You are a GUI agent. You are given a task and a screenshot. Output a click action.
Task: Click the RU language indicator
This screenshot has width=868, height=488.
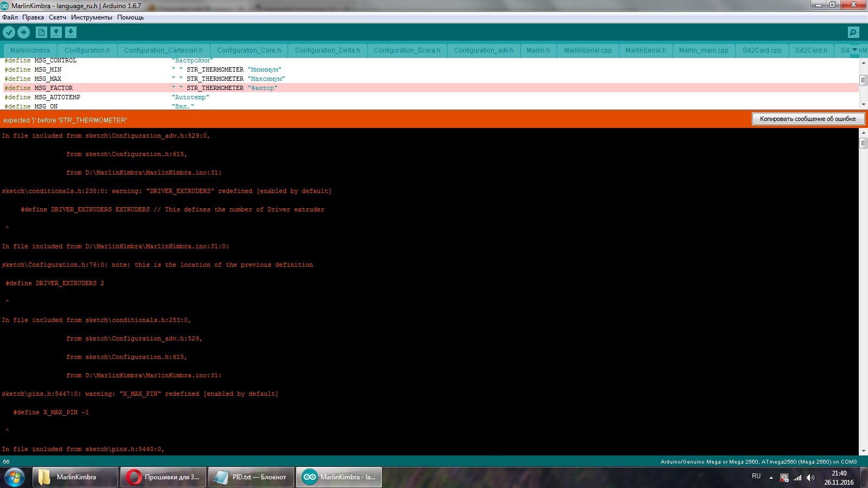(756, 476)
